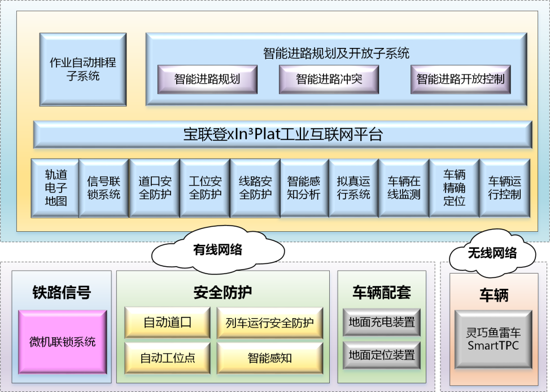Select the pink 微机联锁系统 box
The height and width of the screenshot is (392, 550).
point(62,342)
